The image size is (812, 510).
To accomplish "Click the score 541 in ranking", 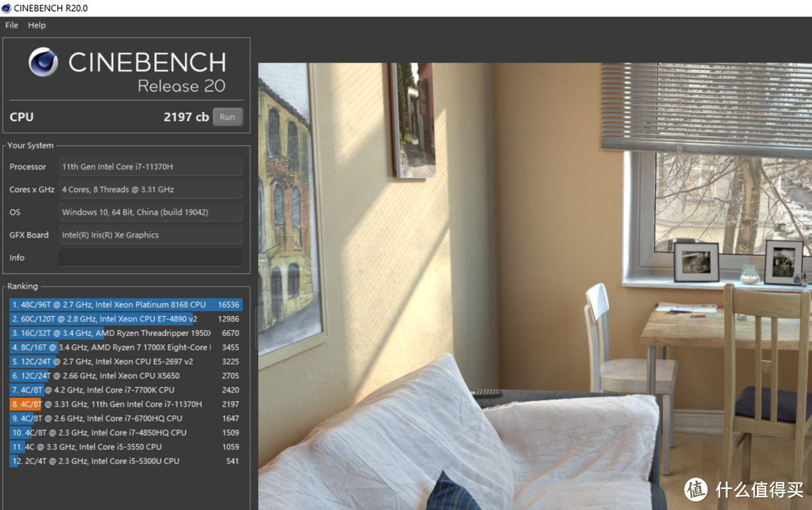I will tap(232, 461).
